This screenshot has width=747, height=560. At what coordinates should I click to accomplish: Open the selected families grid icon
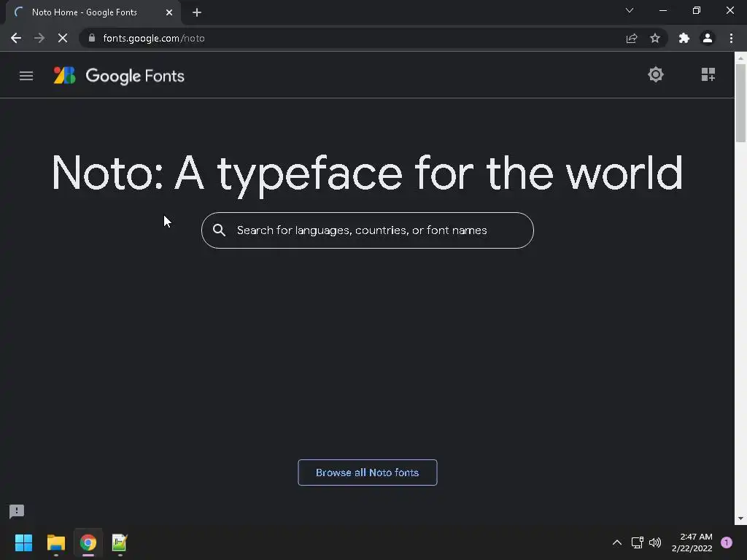coord(708,74)
